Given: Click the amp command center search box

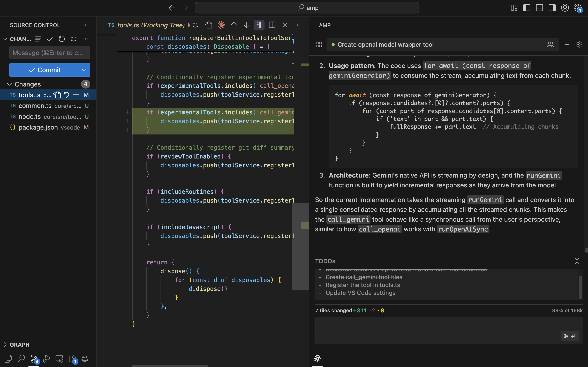Looking at the screenshot, I should [x=307, y=8].
